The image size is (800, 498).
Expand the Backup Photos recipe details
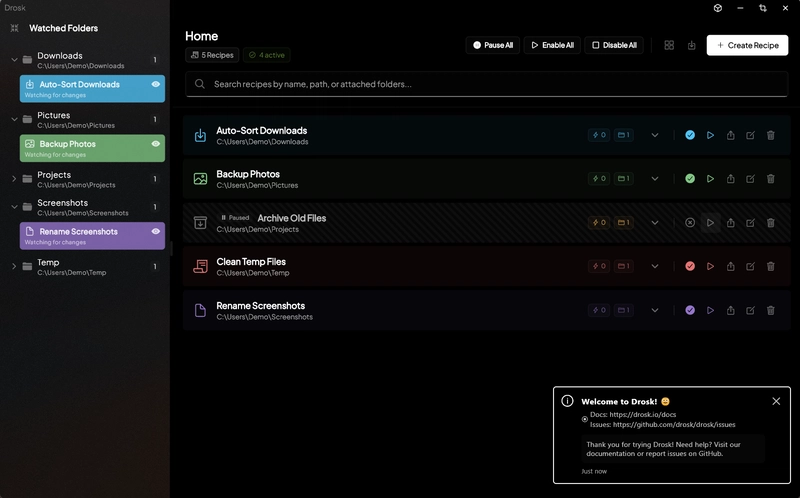655,179
